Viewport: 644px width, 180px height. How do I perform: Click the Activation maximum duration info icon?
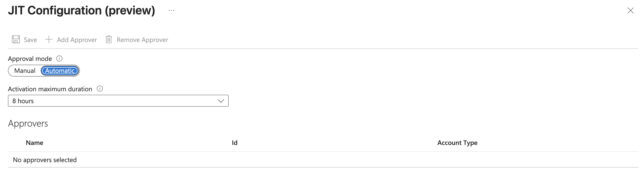click(100, 89)
